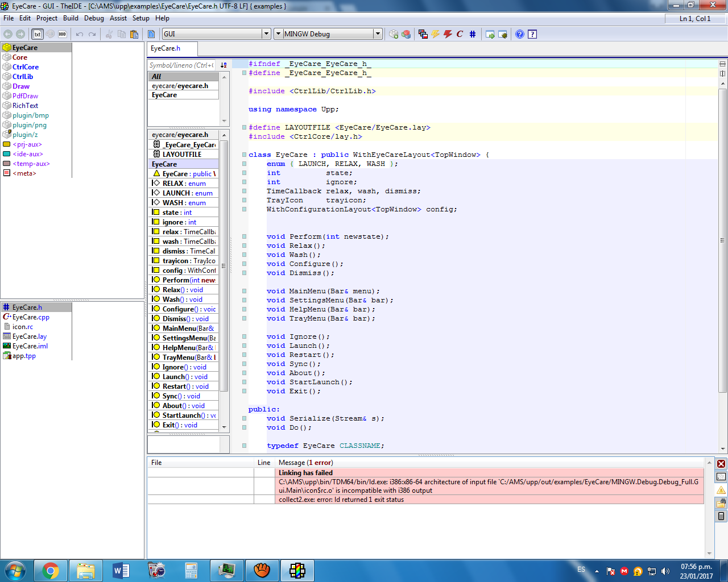728x582 pixels.
Task: Click the blue question mark help icon
Action: pyautogui.click(x=520, y=34)
